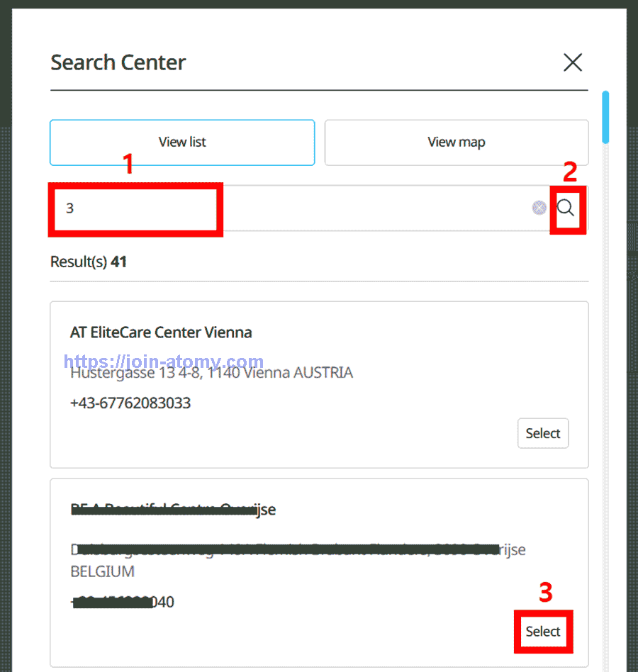Click phone number +43-67762083033
The height and width of the screenshot is (672, 638).
coord(130,403)
